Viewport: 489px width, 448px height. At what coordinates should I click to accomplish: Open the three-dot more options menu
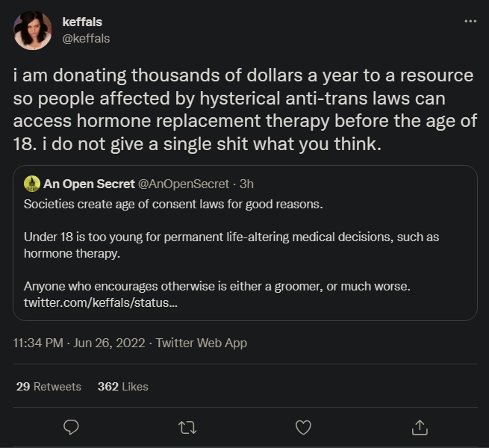pyautogui.click(x=470, y=21)
